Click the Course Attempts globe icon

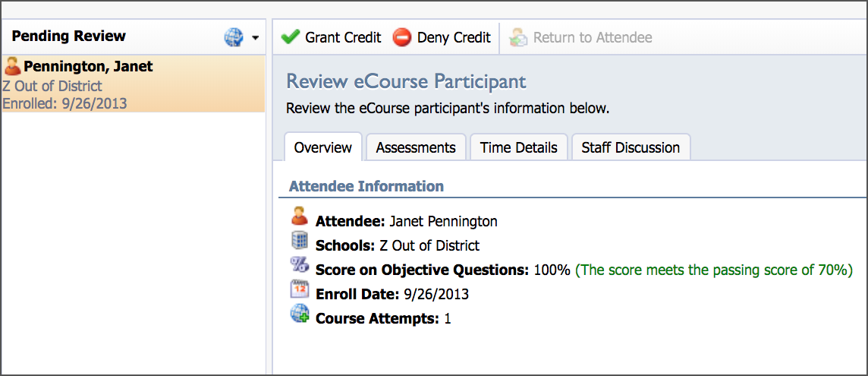coord(300,314)
